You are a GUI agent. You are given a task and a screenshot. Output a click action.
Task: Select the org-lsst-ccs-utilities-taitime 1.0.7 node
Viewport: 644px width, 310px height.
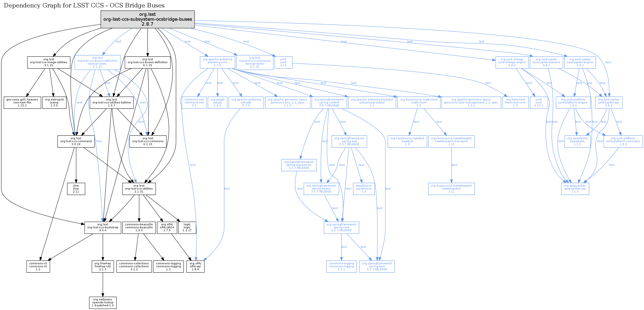[111, 103]
